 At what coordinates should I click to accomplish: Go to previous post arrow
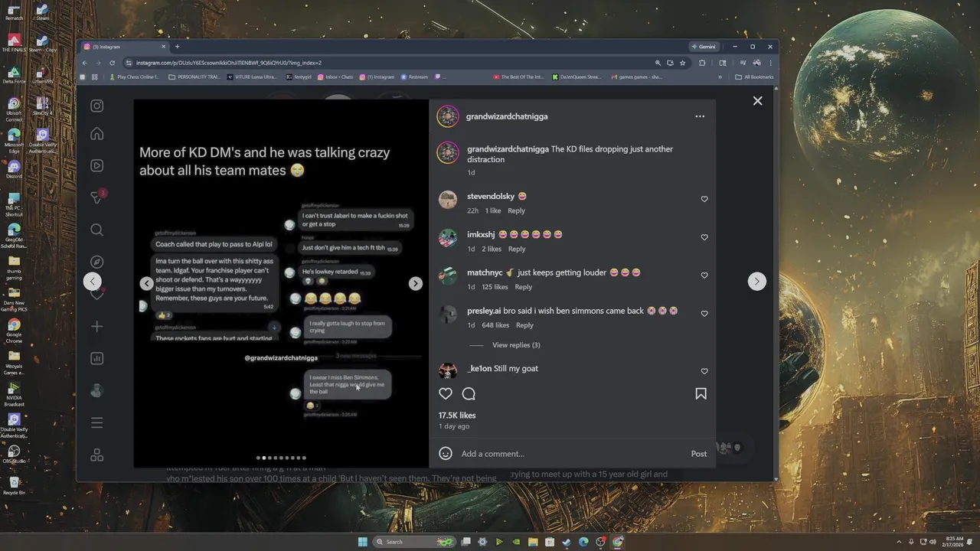[92, 282]
